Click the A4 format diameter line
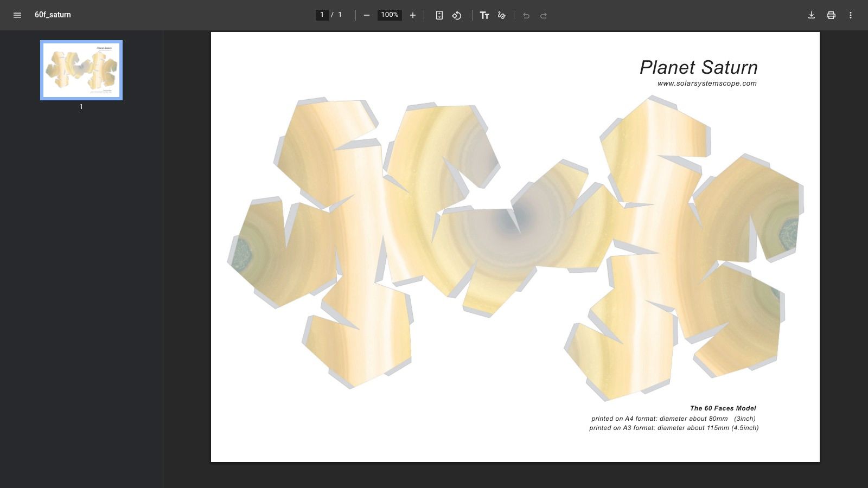This screenshot has height=488, width=868. (x=674, y=419)
